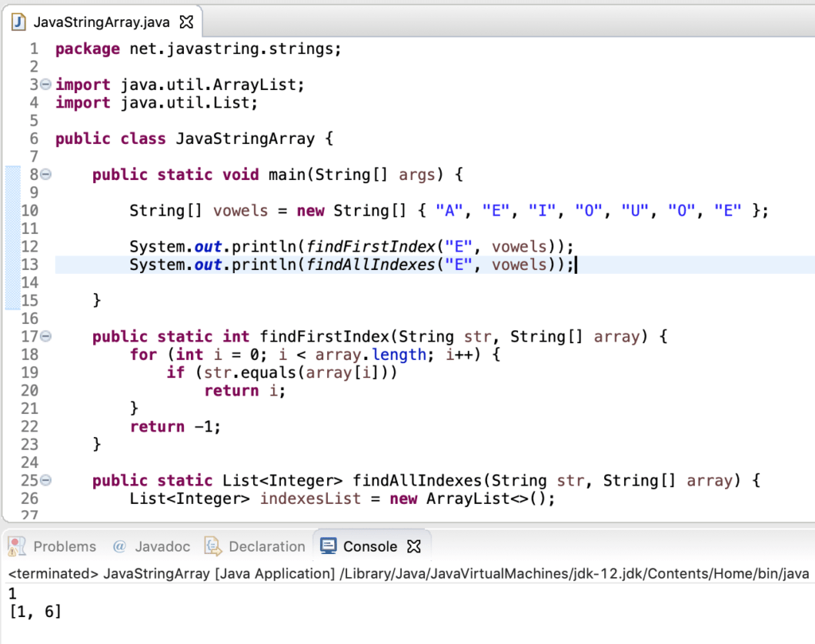Place cursor on the vowels array declaration
The height and width of the screenshot is (644, 815).
(x=240, y=210)
